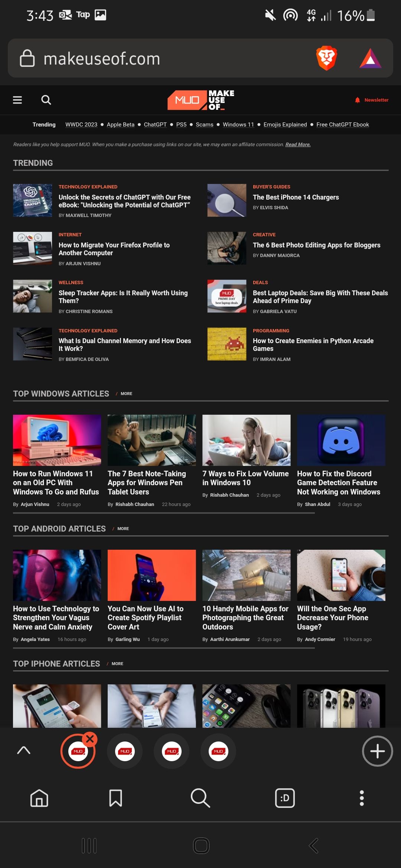Tap Android recent apps button

click(x=89, y=846)
